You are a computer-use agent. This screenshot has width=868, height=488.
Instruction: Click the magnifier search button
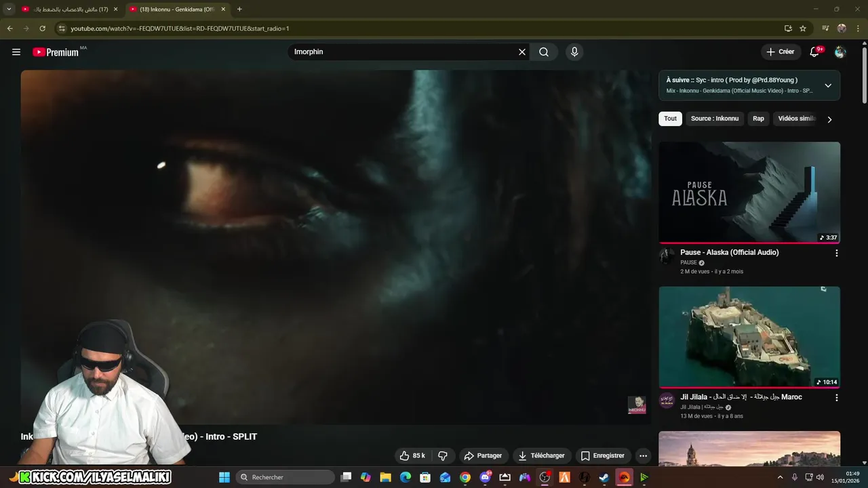point(544,52)
